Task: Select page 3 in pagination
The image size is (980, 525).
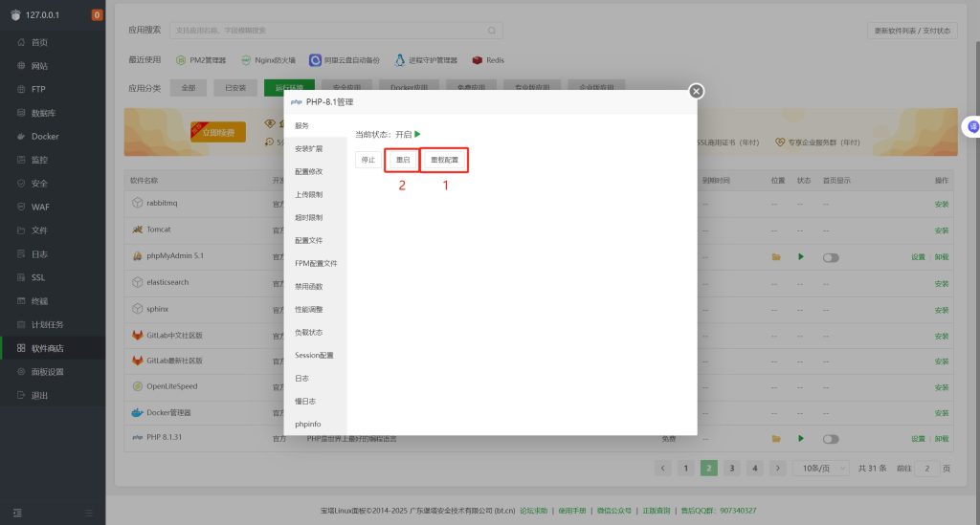Action: pos(732,469)
